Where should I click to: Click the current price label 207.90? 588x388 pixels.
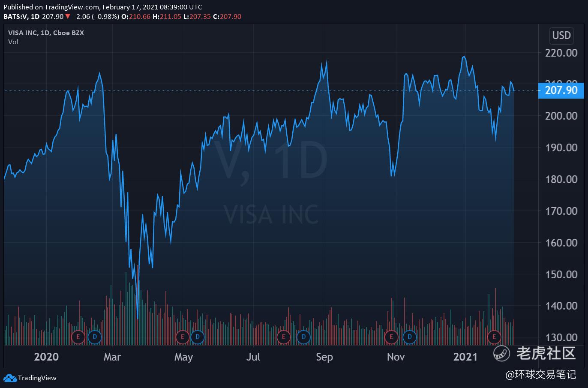[x=561, y=90]
